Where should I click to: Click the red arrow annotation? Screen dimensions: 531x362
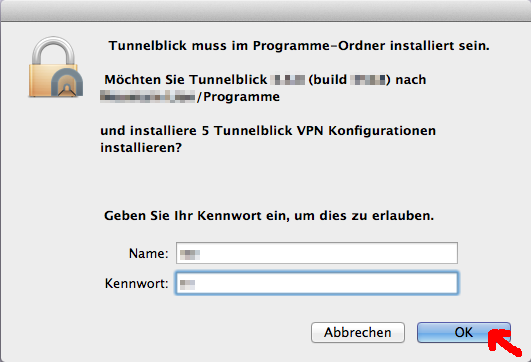pyautogui.click(x=504, y=342)
